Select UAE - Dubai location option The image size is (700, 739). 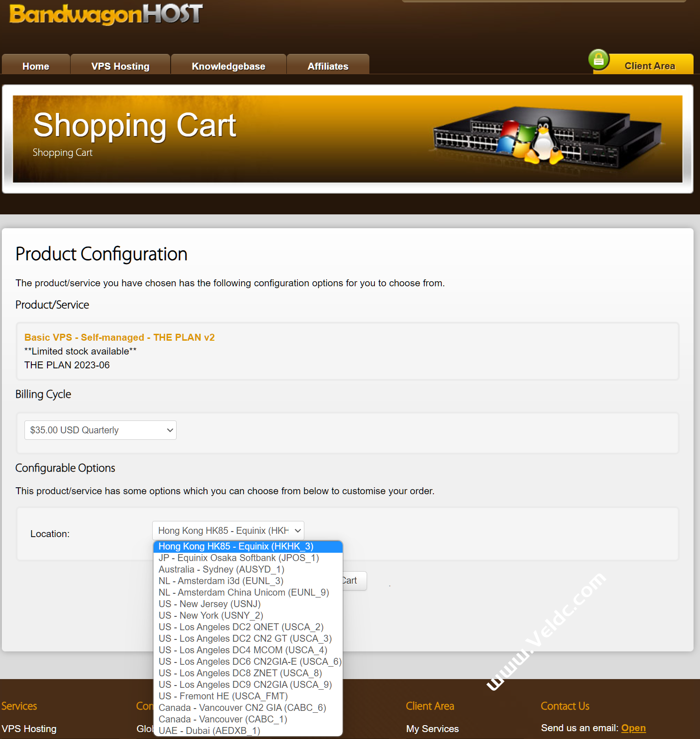209,731
